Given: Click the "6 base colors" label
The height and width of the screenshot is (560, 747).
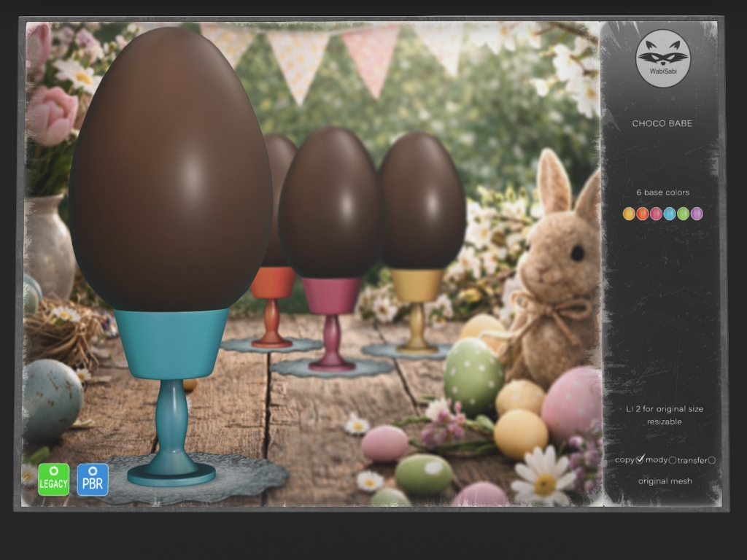Looking at the screenshot, I should (662, 192).
